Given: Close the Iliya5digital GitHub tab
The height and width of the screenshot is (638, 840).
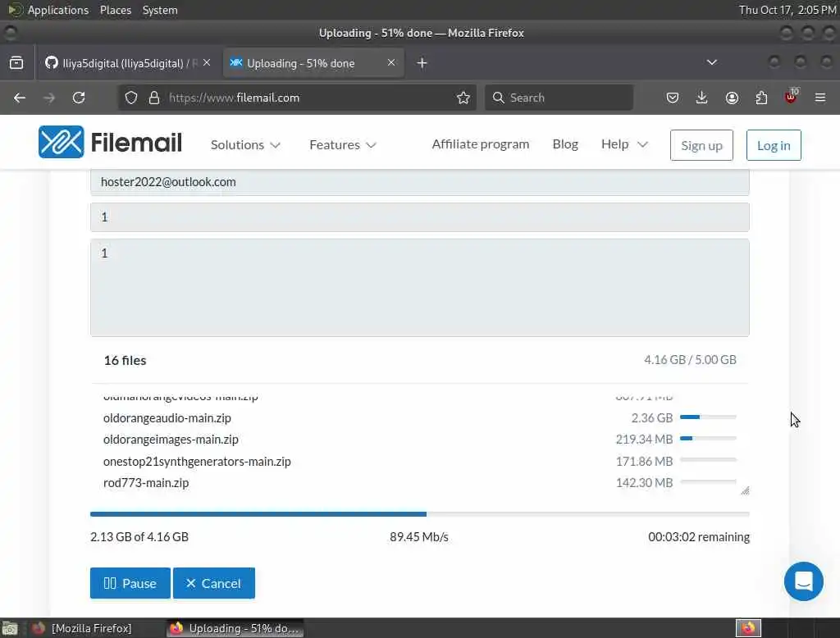Looking at the screenshot, I should [207, 62].
